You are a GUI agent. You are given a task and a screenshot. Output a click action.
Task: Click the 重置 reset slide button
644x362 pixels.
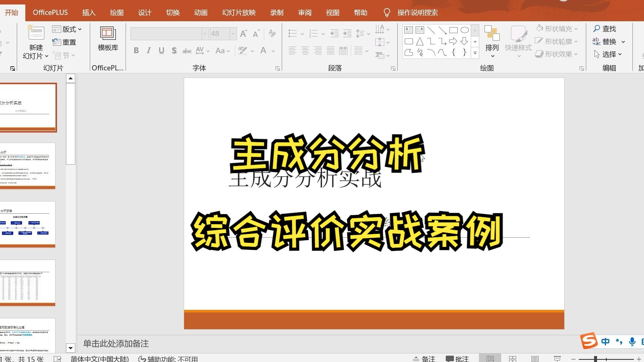coord(64,42)
